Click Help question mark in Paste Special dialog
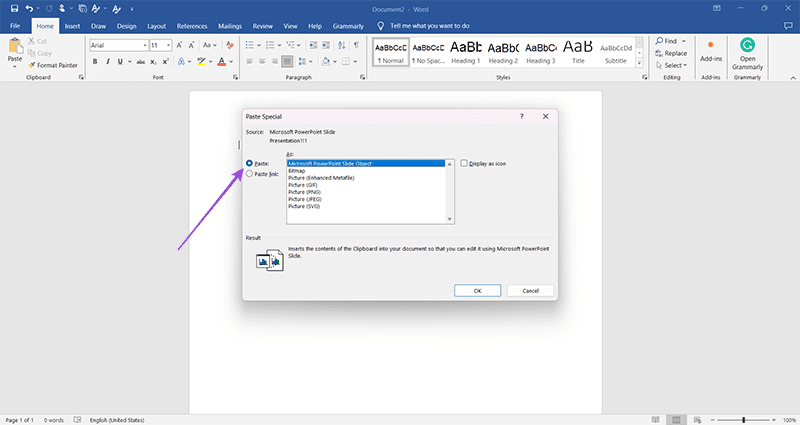Image resolution: width=800 pixels, height=425 pixels. click(521, 116)
